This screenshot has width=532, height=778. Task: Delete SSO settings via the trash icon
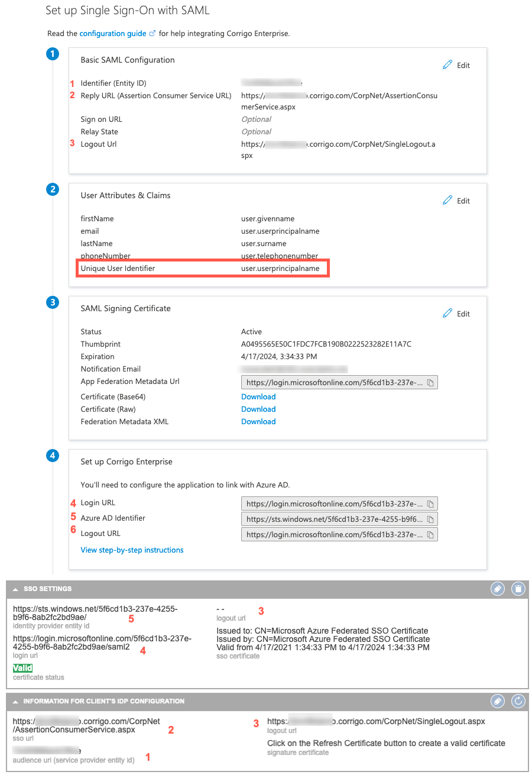[x=518, y=589]
